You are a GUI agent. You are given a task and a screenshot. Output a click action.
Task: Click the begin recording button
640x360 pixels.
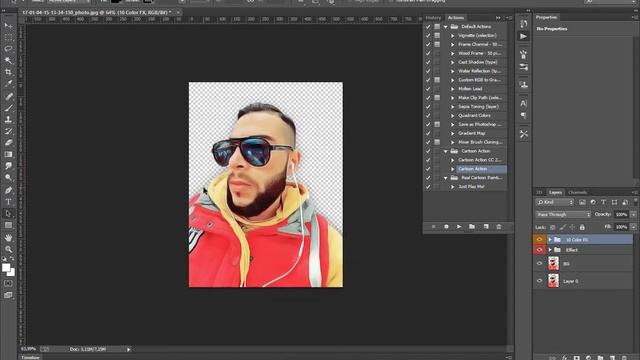click(x=446, y=227)
